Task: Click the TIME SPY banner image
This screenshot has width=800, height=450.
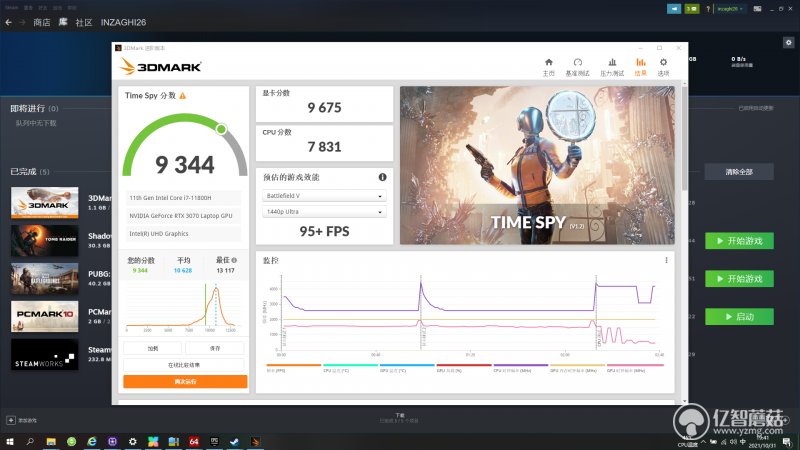Action: tap(537, 165)
